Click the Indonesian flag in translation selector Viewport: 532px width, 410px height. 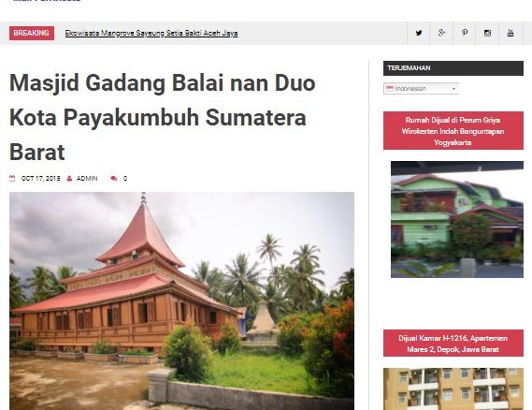[390, 88]
